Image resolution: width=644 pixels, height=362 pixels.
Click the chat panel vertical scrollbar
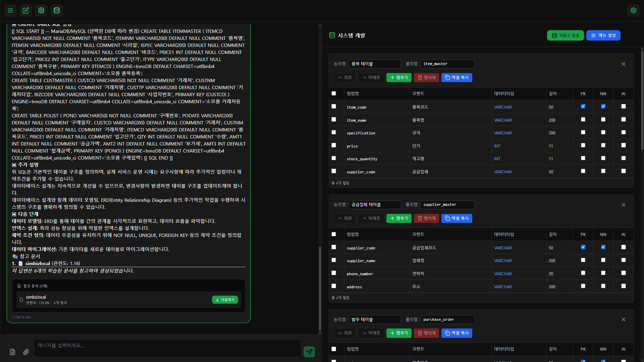[x=320, y=288]
